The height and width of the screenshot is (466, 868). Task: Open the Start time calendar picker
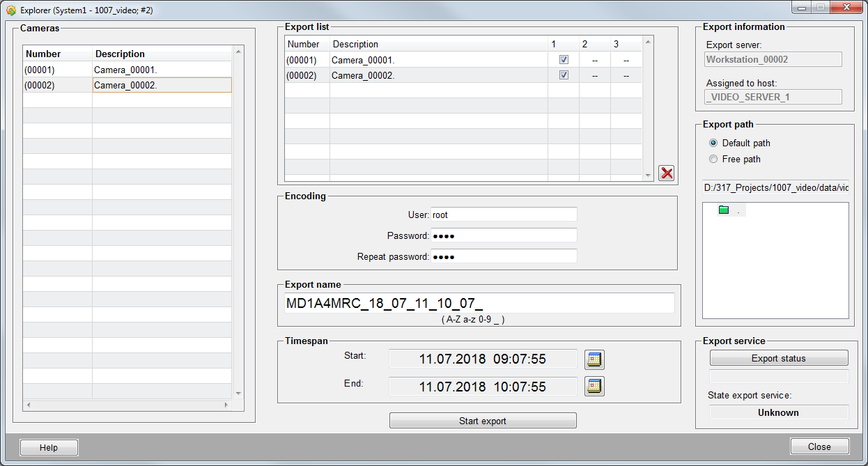pos(594,359)
